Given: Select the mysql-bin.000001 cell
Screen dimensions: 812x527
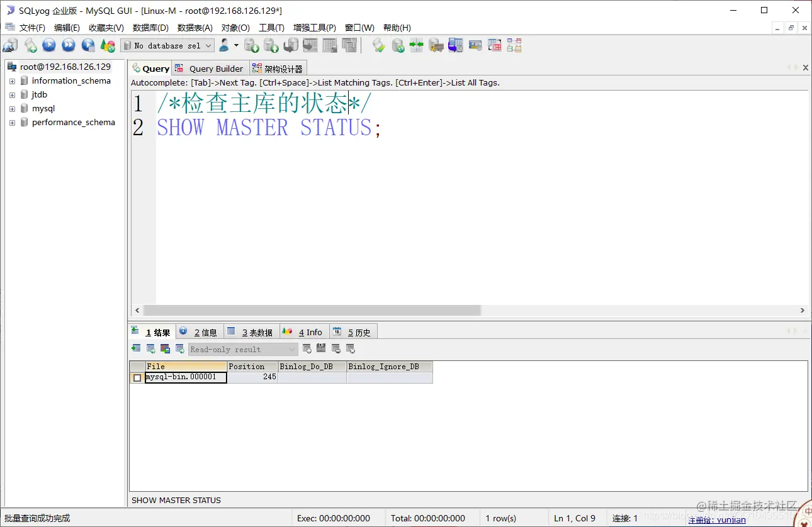Looking at the screenshot, I should [x=186, y=377].
